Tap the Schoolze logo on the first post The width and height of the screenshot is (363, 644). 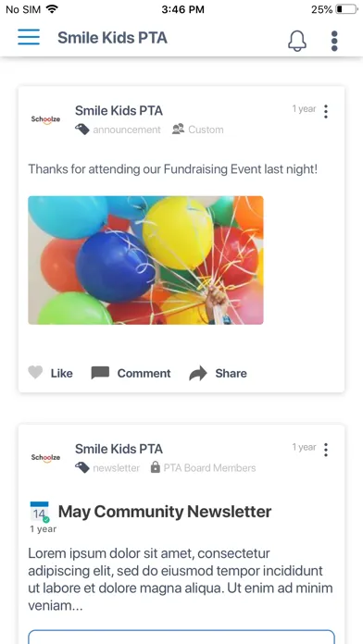tap(45, 119)
